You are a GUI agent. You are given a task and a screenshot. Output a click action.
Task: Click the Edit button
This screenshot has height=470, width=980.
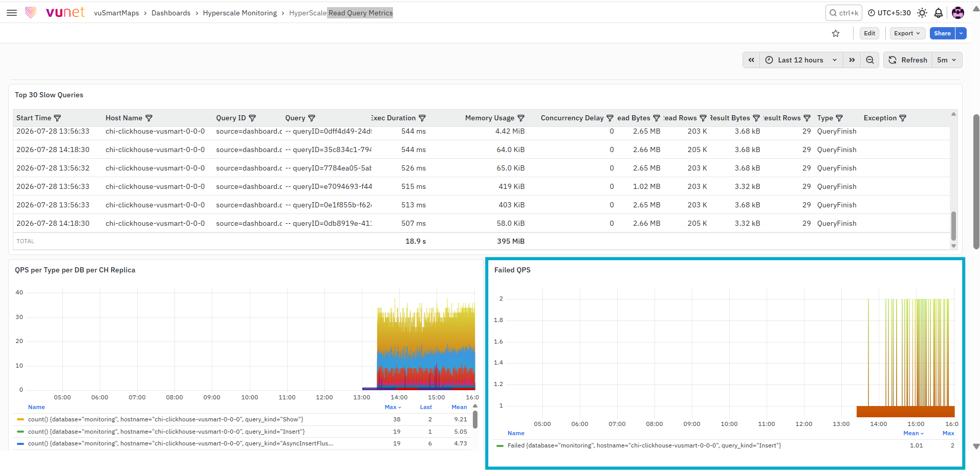click(x=869, y=33)
